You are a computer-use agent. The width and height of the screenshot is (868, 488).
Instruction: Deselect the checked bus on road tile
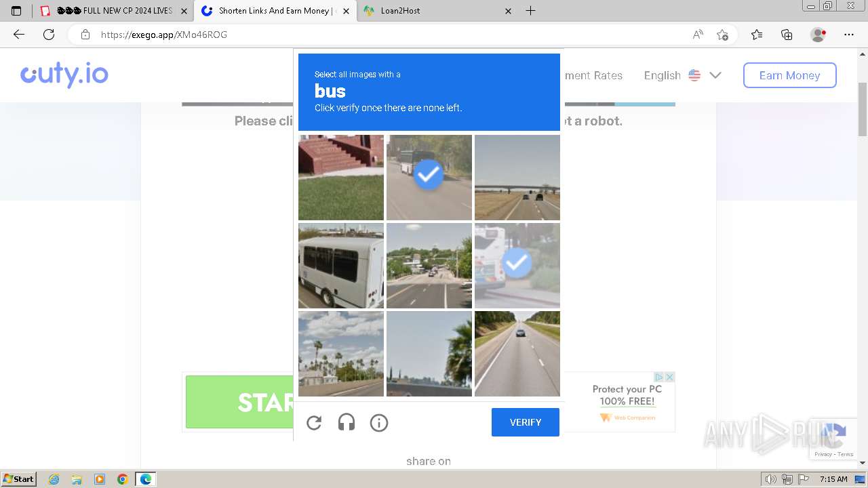(429, 178)
